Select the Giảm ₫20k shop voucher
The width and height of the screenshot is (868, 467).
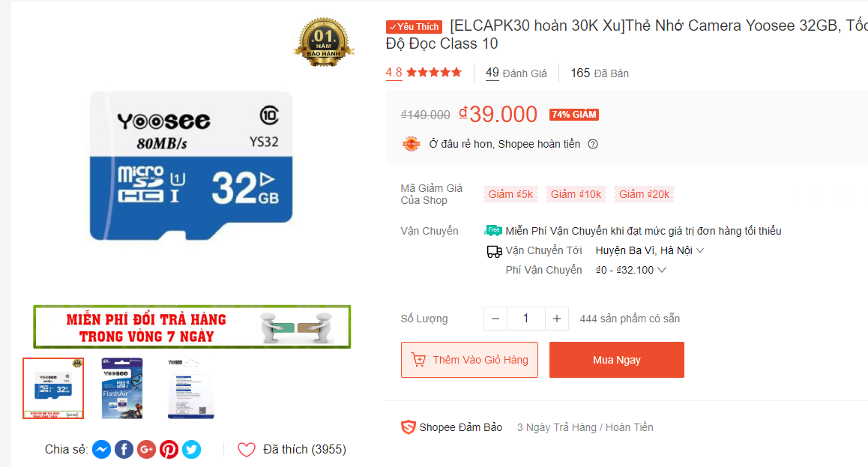pyautogui.click(x=644, y=194)
